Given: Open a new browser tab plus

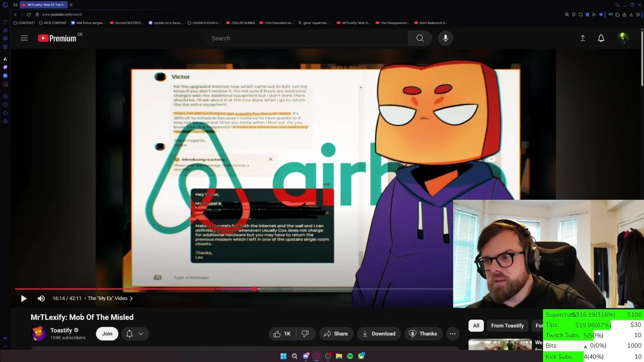Looking at the screenshot, I should 71,5.
